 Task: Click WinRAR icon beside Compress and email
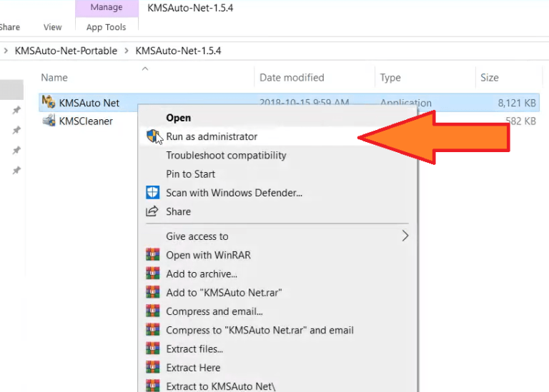point(153,311)
